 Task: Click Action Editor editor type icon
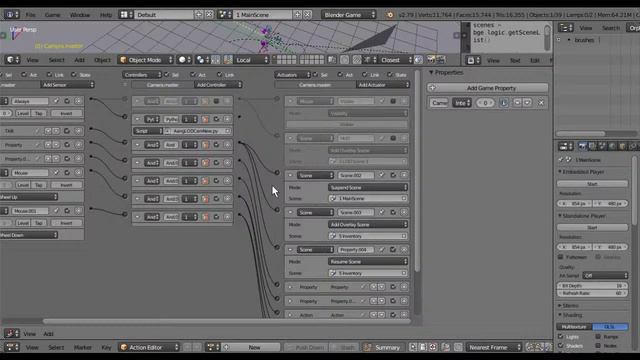pos(11,347)
